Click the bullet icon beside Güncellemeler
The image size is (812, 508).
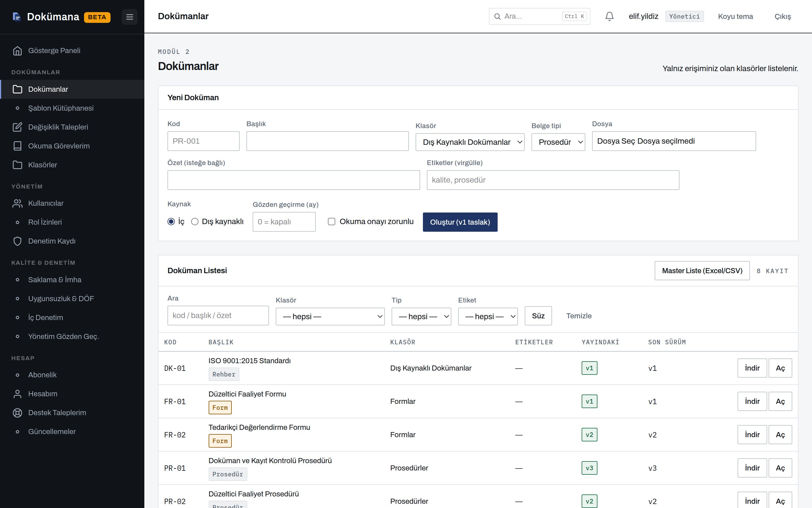[17, 432]
